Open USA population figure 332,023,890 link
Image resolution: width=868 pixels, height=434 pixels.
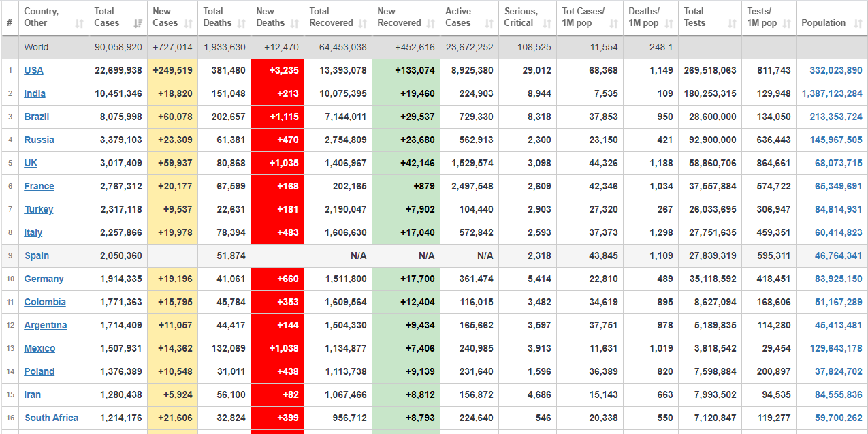coord(836,70)
